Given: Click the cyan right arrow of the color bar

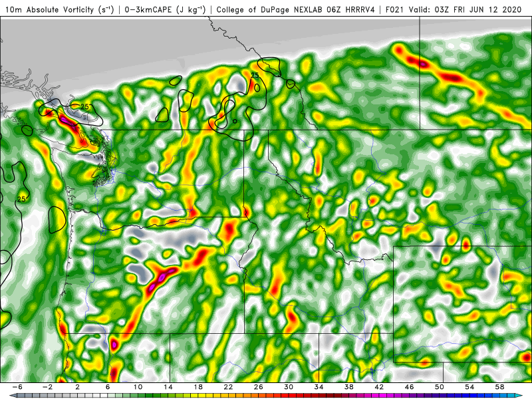Looking at the screenshot, I should (519, 396).
